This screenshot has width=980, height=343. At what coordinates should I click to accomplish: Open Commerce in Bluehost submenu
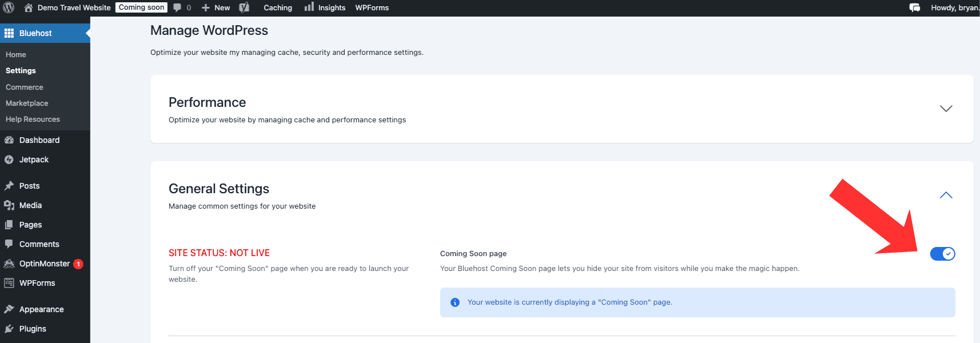tap(25, 87)
